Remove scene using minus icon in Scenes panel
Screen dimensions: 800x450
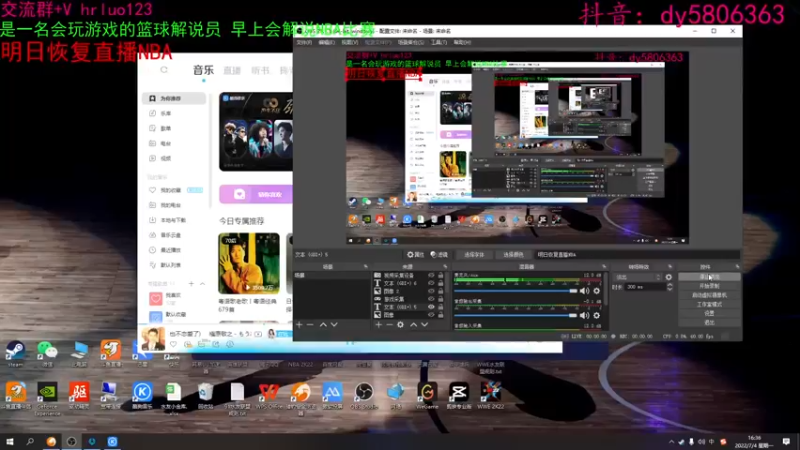point(310,324)
